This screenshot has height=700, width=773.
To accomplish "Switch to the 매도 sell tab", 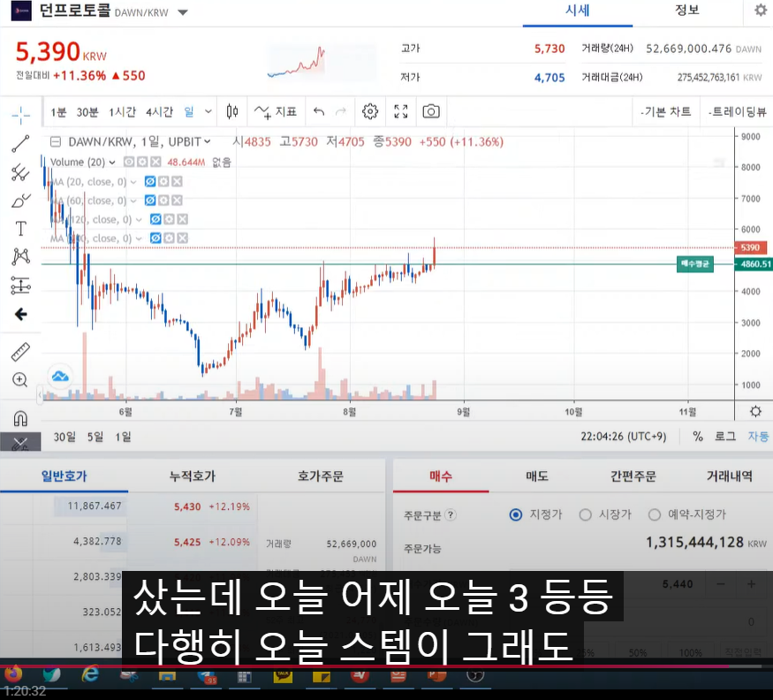I will point(537,476).
